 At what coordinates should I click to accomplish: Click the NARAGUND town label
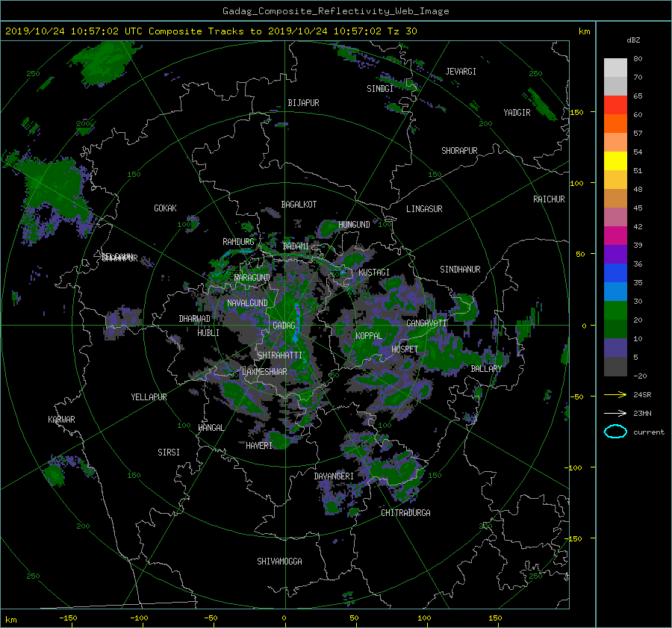pyautogui.click(x=252, y=277)
